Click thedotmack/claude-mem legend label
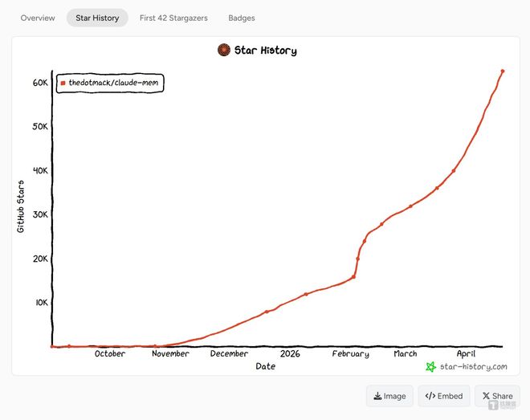 coord(113,83)
